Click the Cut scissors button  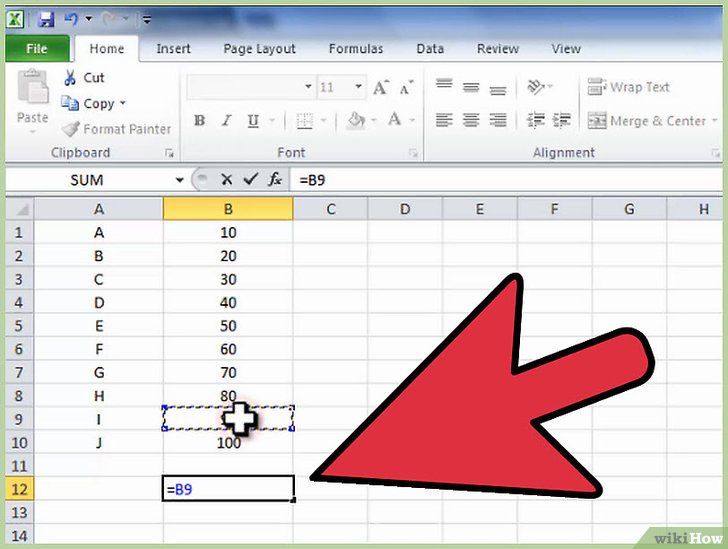click(84, 78)
